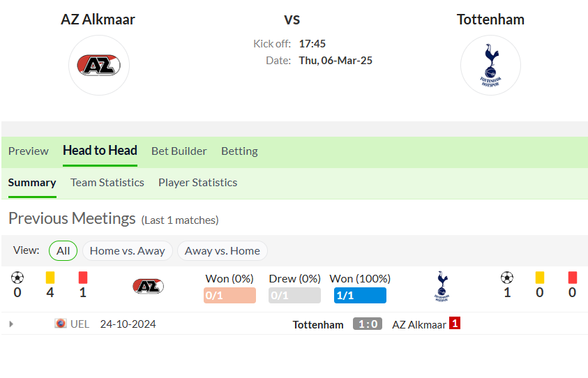
Task: Open the Player Statistics sub-tab
Action: (198, 183)
